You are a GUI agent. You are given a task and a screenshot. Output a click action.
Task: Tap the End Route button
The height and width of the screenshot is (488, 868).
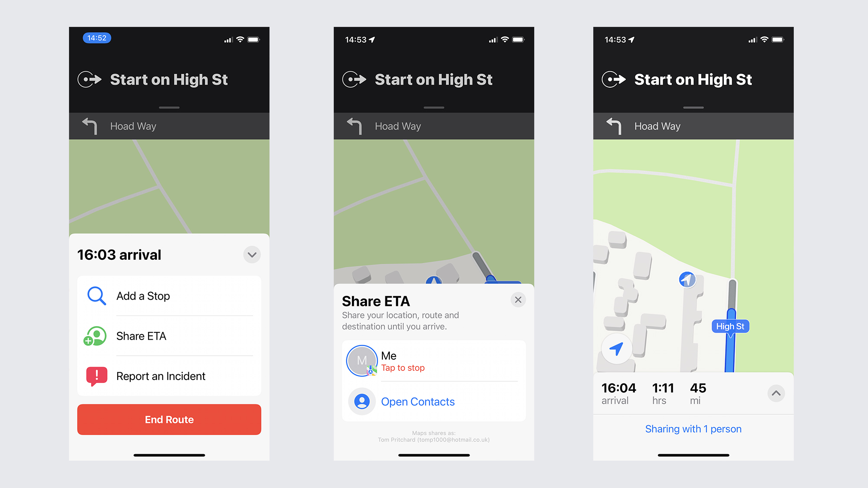[x=169, y=419]
